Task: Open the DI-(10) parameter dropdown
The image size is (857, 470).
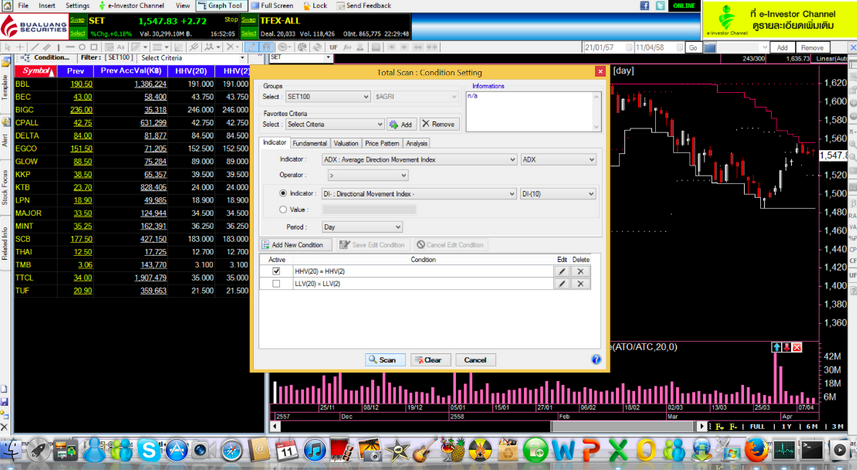Action: tap(558, 194)
